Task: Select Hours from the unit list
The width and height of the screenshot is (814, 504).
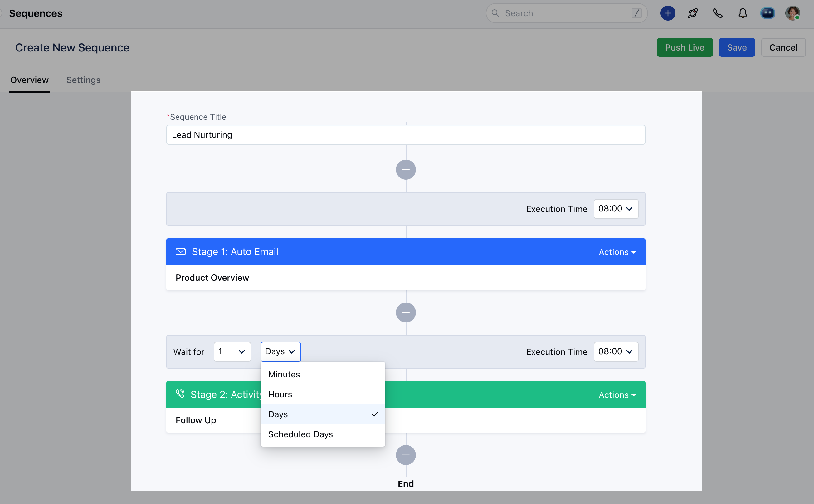Action: click(x=323, y=394)
